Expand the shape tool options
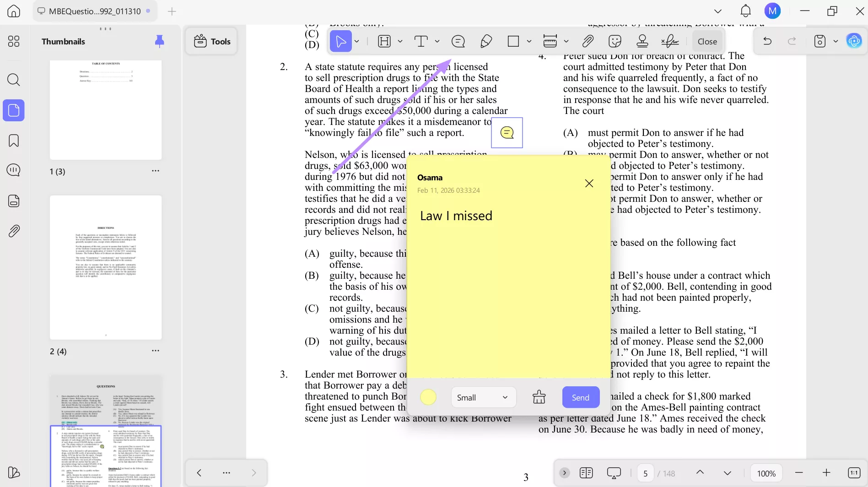 click(x=529, y=41)
